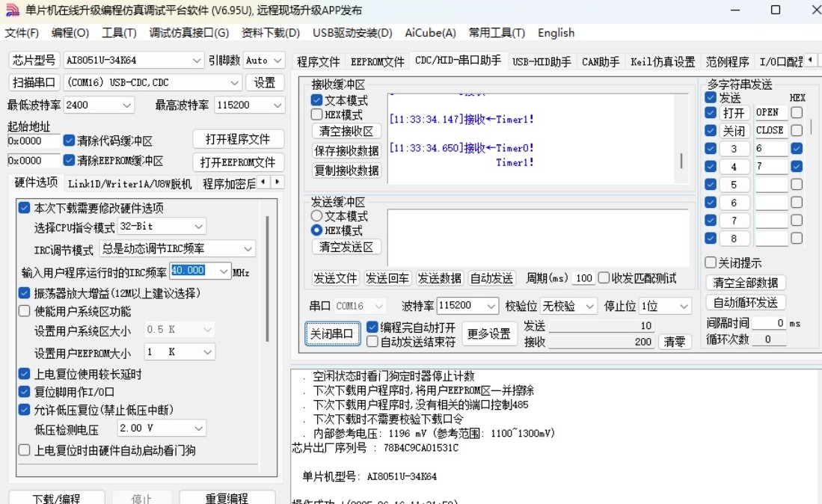
Task: Click 清空接收区 button
Action: pyautogui.click(x=346, y=131)
